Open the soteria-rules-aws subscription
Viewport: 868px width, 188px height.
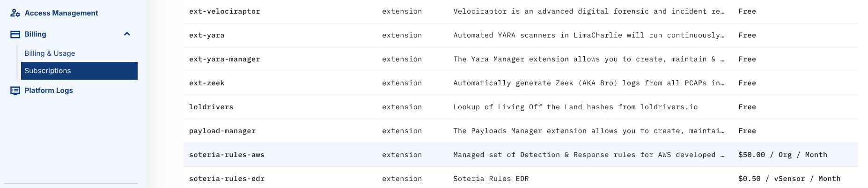click(x=227, y=155)
